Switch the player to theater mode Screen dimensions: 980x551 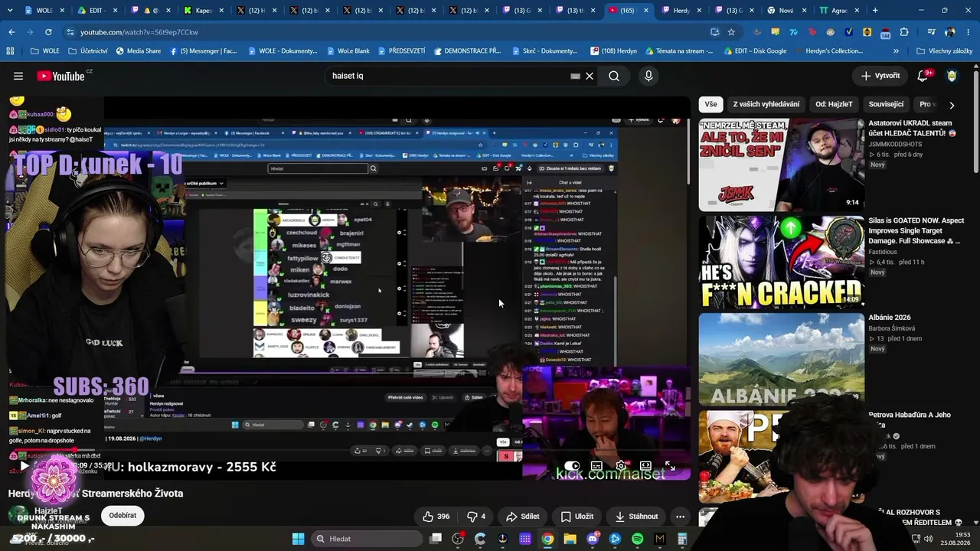coord(645,466)
